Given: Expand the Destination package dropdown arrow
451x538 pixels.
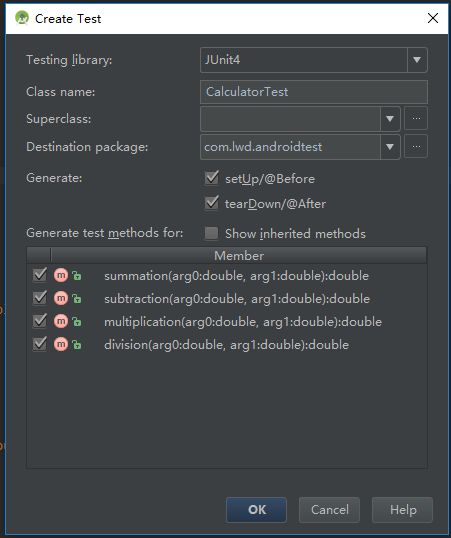Looking at the screenshot, I should tap(390, 147).
